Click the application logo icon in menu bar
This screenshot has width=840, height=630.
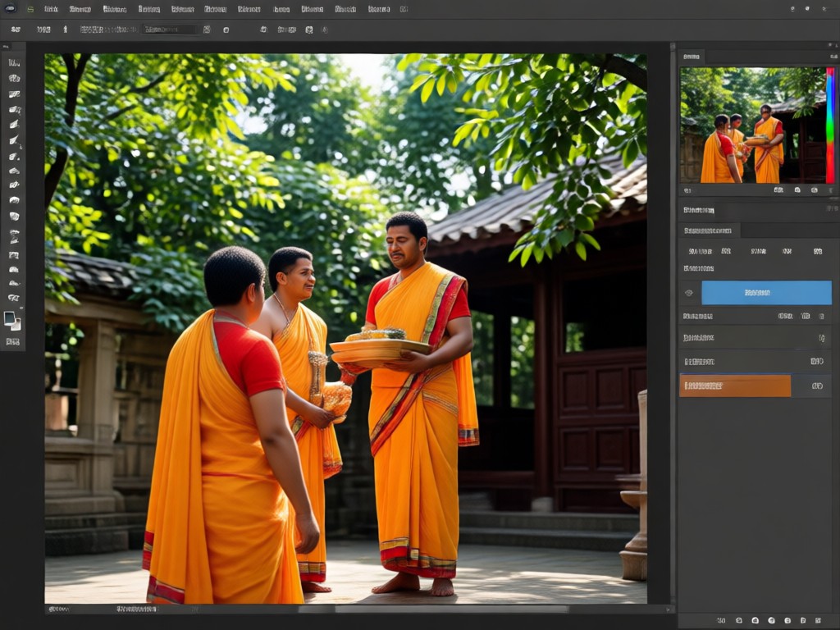pyautogui.click(x=10, y=8)
